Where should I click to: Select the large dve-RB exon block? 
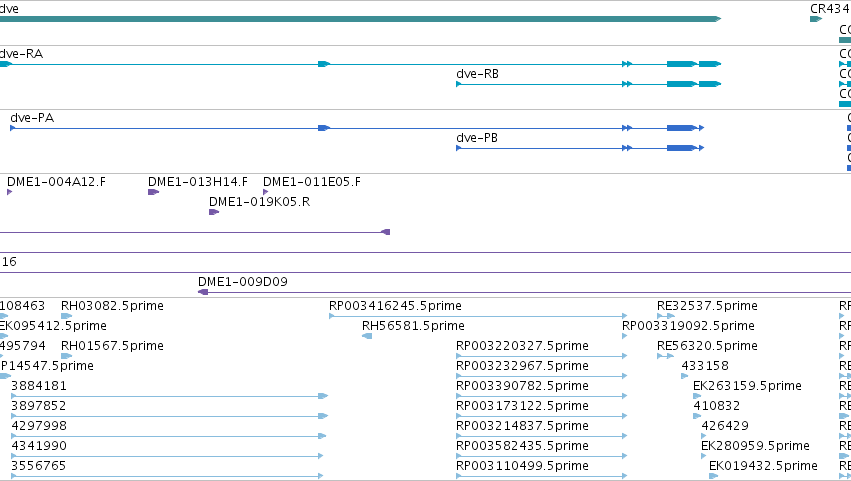click(682, 84)
